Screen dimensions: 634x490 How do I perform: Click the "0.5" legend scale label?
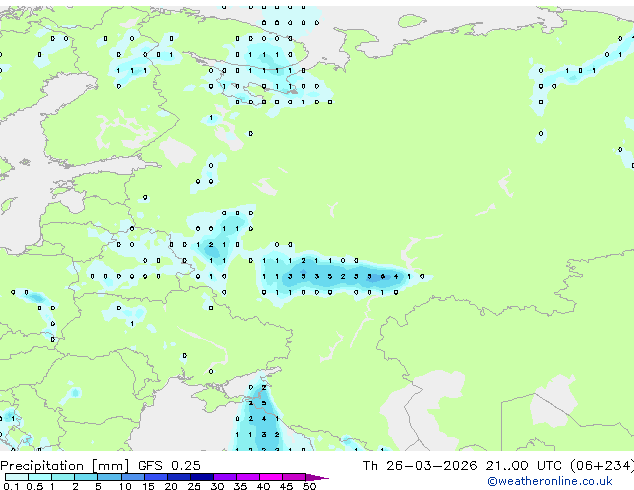[34, 486]
